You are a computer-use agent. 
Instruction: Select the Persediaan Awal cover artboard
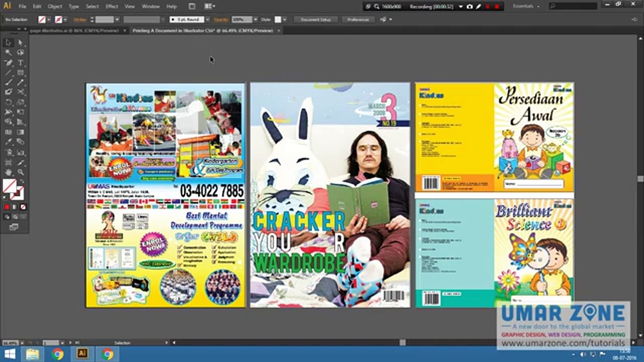[x=495, y=137]
